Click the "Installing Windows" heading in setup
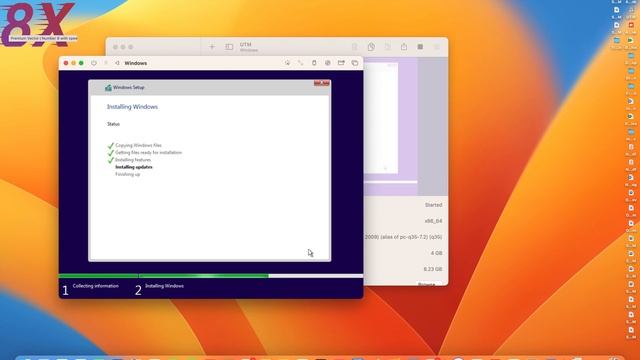The height and width of the screenshot is (360, 640). click(132, 107)
